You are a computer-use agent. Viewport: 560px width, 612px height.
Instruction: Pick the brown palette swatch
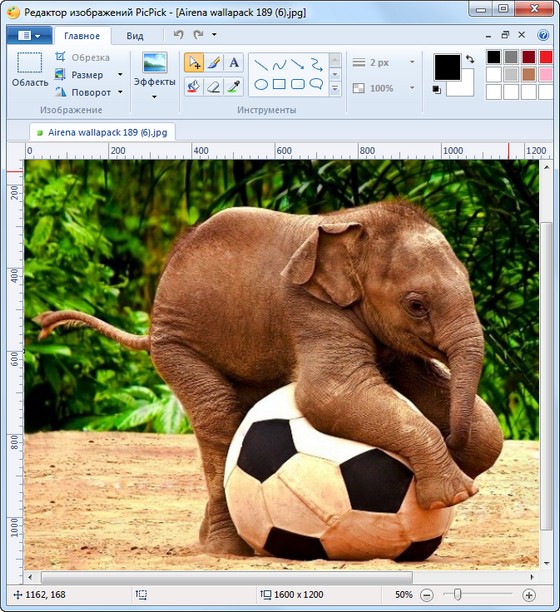point(529,74)
